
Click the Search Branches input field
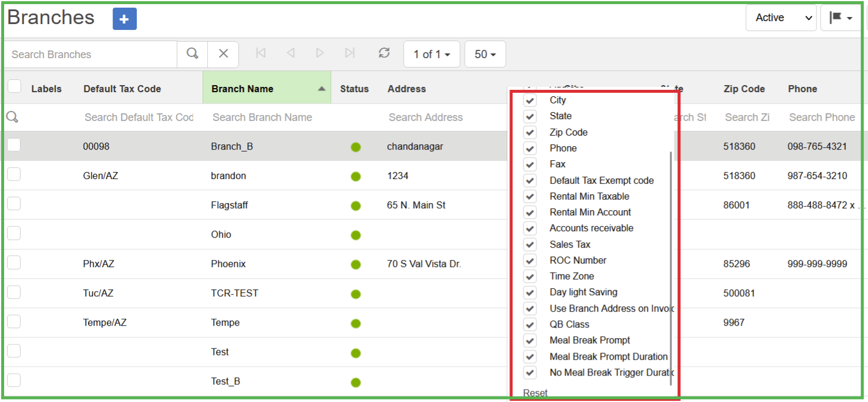pyautogui.click(x=91, y=55)
